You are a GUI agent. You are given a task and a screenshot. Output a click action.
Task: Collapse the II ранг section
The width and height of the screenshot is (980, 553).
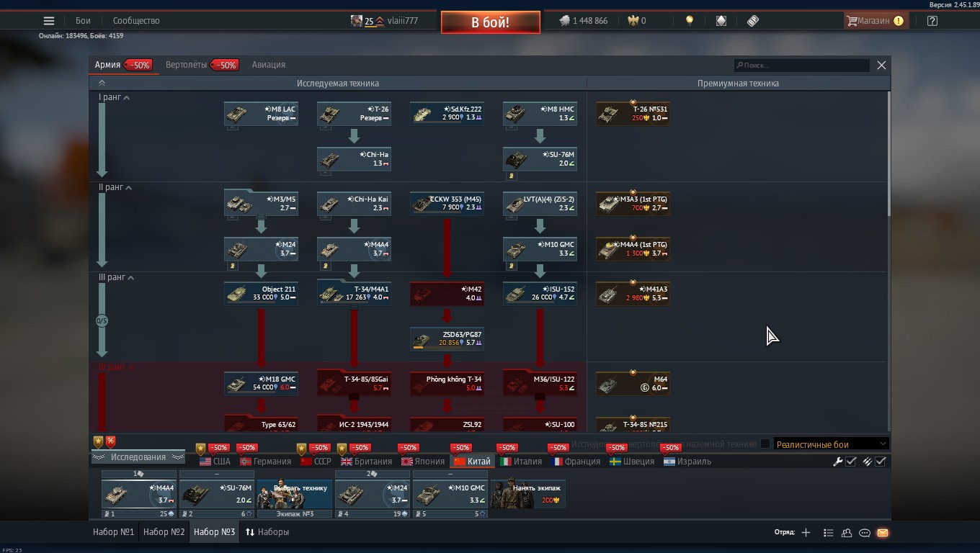point(115,187)
